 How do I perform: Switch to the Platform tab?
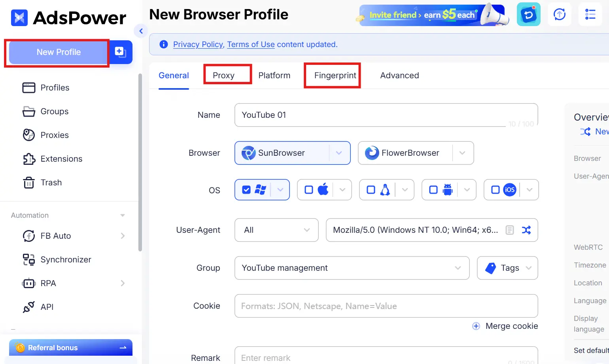[x=274, y=75]
